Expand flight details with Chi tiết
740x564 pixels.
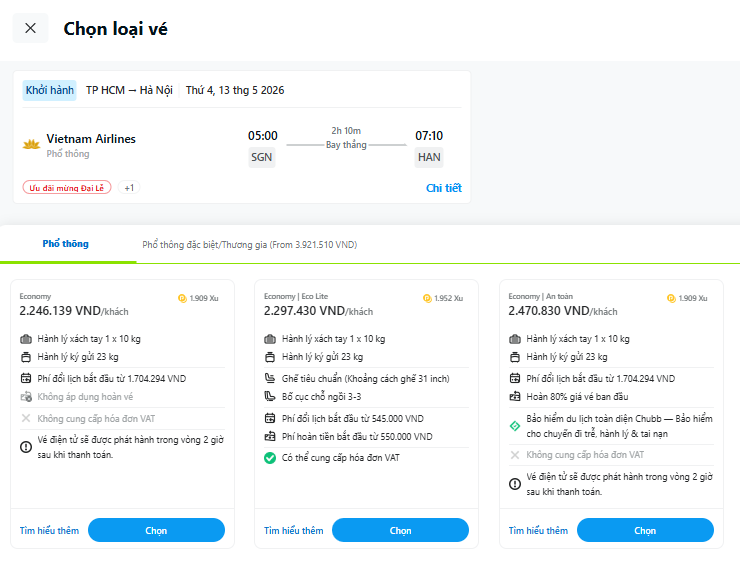[x=443, y=188]
